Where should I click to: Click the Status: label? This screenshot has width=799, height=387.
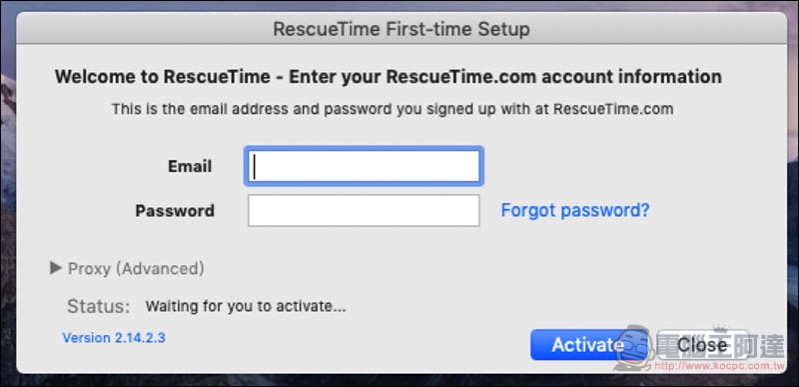pyautogui.click(x=98, y=307)
